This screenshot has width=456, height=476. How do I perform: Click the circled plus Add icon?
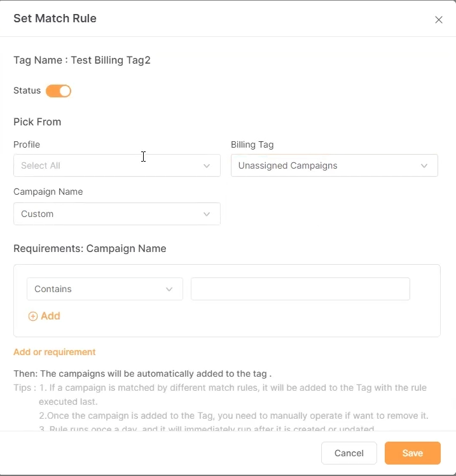click(x=33, y=316)
